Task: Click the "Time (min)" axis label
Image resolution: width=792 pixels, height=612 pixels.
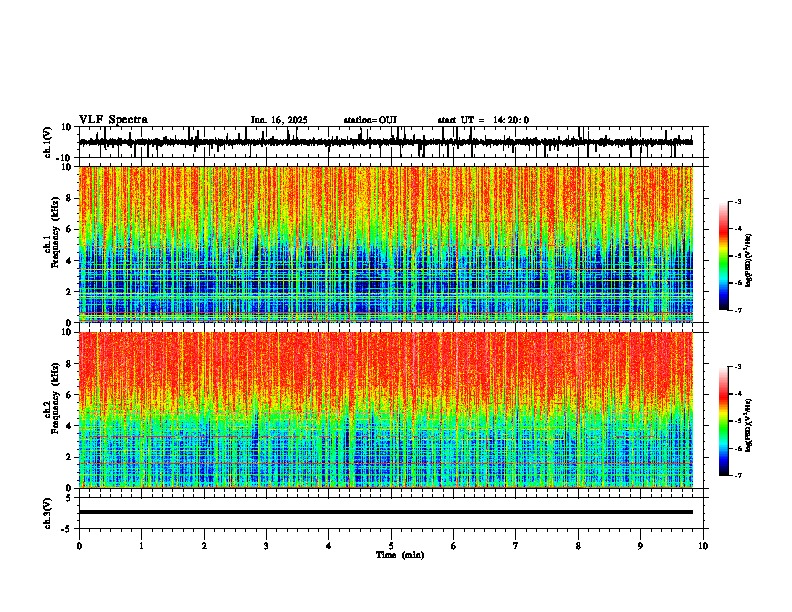Action: [x=400, y=555]
